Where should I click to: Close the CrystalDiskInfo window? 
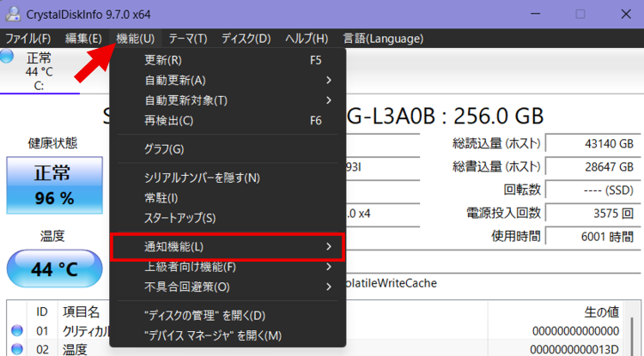pos(625,14)
